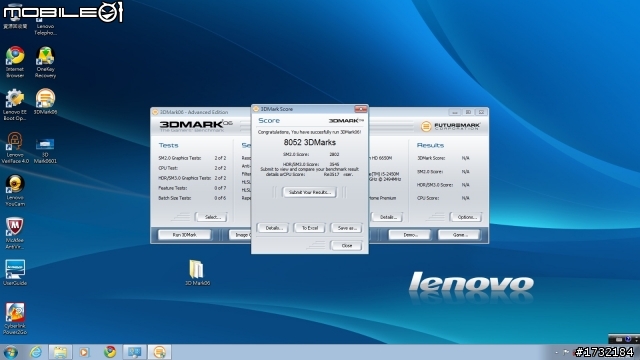Open the OneKey Recovery desktop icon

coord(45,62)
